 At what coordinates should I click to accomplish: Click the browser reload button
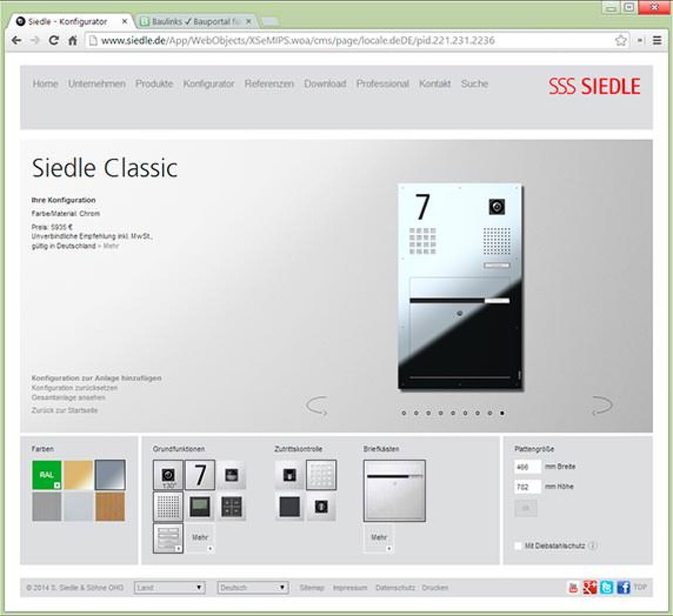coord(54,40)
